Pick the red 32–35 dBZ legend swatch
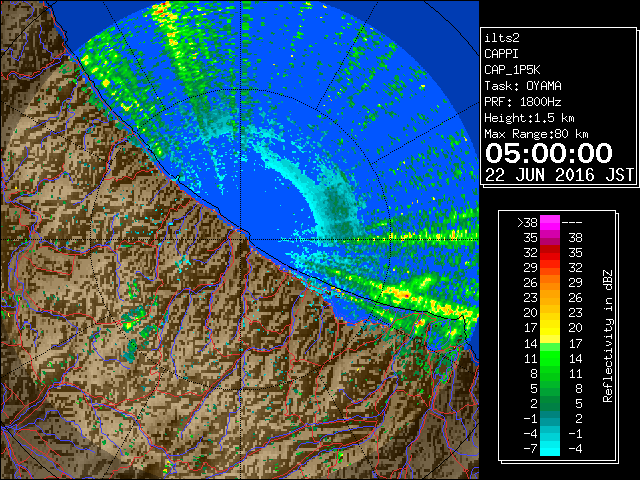Screen dimensions: 640x480 (x=550, y=253)
